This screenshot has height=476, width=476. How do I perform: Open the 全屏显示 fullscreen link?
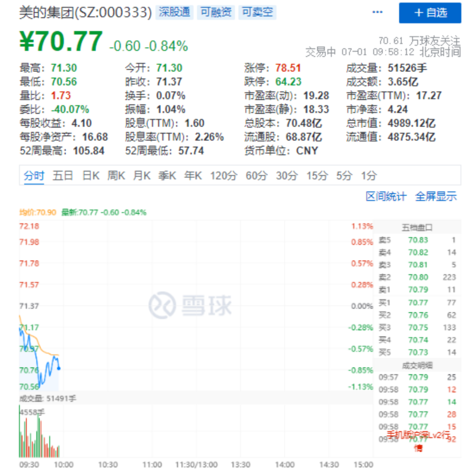(x=436, y=197)
